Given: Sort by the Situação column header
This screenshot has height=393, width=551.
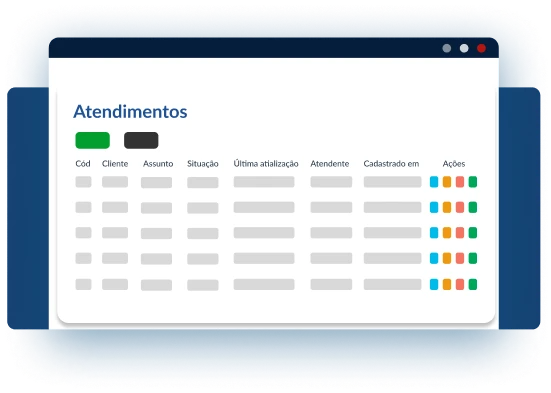Looking at the screenshot, I should (x=203, y=164).
